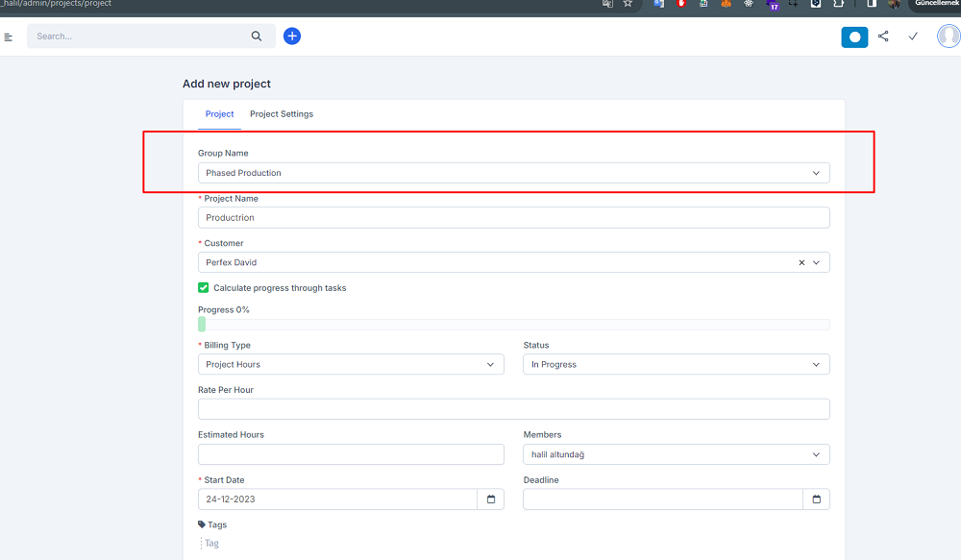961x560 pixels.
Task: Click the search magnifier icon
Action: click(x=257, y=36)
